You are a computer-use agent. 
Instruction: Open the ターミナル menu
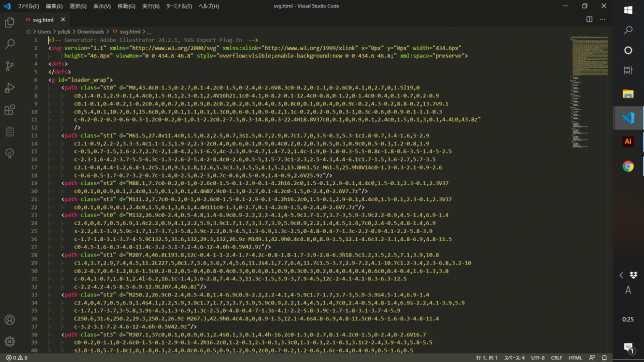pos(179,6)
